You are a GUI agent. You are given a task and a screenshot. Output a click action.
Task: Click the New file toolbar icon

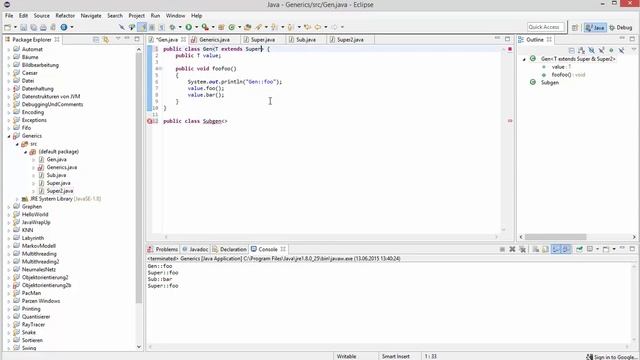[x=8, y=27]
